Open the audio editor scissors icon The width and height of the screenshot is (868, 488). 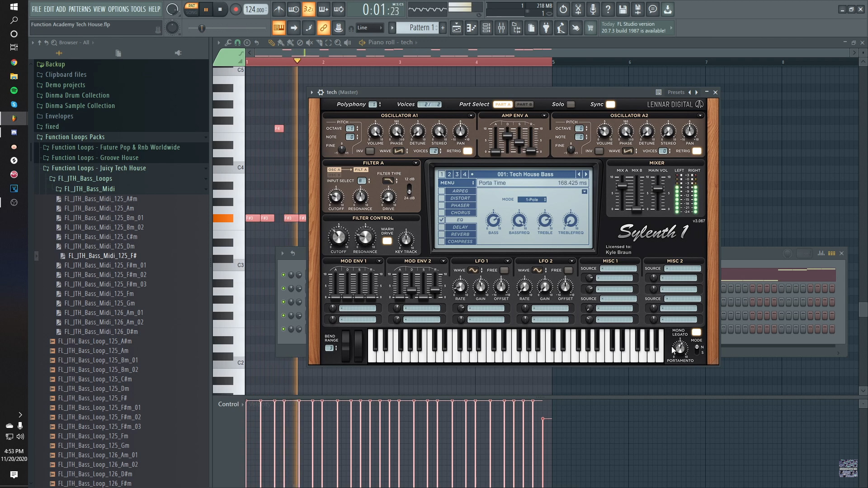pos(578,9)
